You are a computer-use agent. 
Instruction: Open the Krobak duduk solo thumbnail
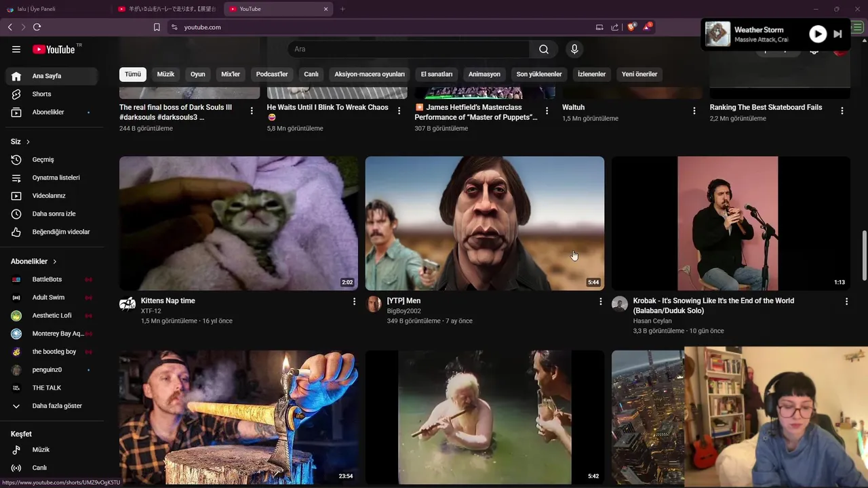tap(731, 224)
